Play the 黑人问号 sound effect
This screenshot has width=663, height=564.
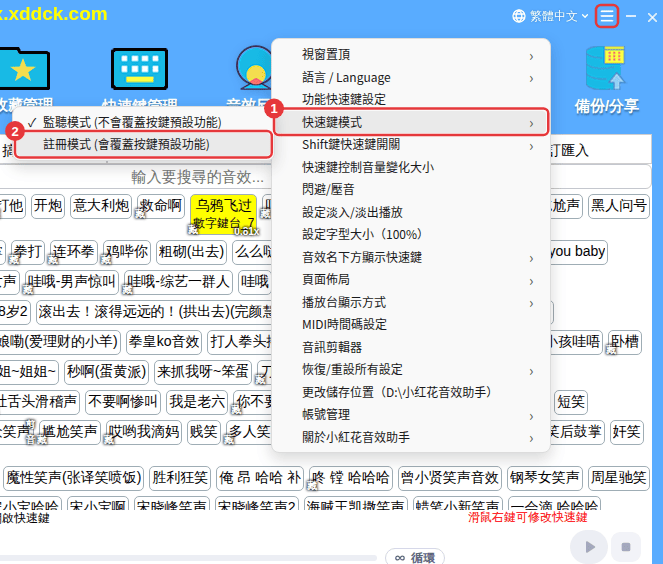point(619,206)
